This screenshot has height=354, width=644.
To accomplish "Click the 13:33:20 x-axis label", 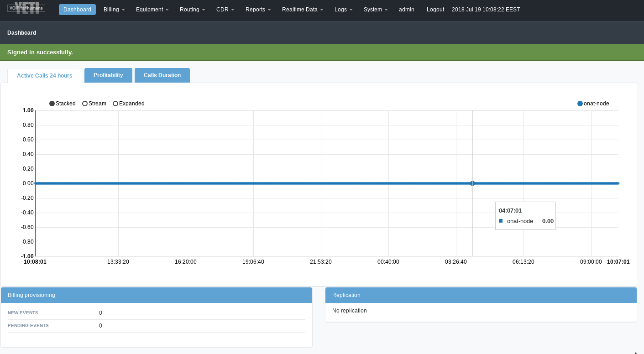I will pyautogui.click(x=118, y=262).
